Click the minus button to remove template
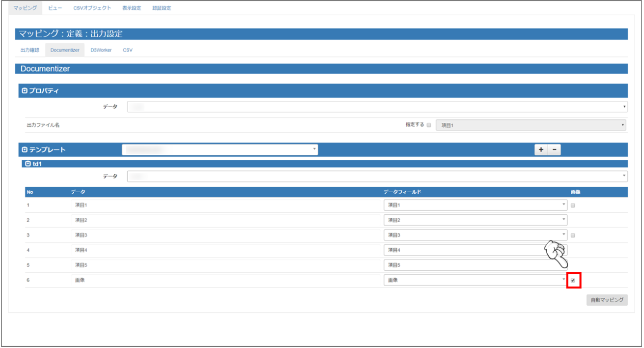 coord(554,150)
